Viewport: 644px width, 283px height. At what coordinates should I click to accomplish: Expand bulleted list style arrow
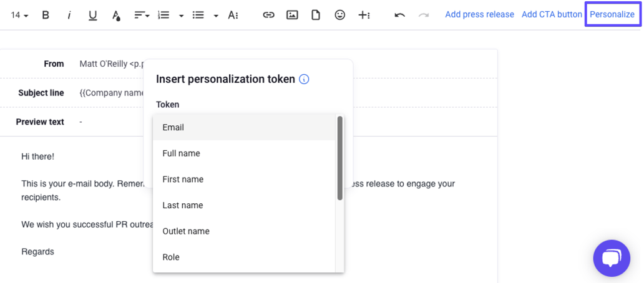(216, 16)
